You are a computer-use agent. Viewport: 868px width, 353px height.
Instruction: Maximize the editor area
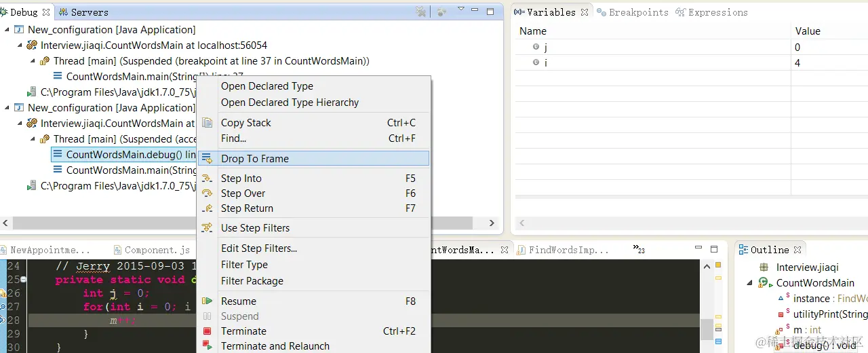pyautogui.click(x=714, y=249)
